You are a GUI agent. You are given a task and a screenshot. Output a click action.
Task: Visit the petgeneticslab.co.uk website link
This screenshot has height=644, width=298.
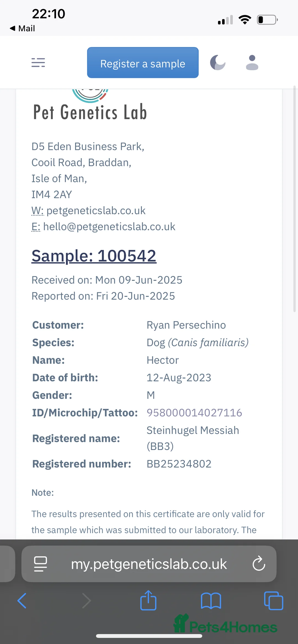tap(96, 211)
